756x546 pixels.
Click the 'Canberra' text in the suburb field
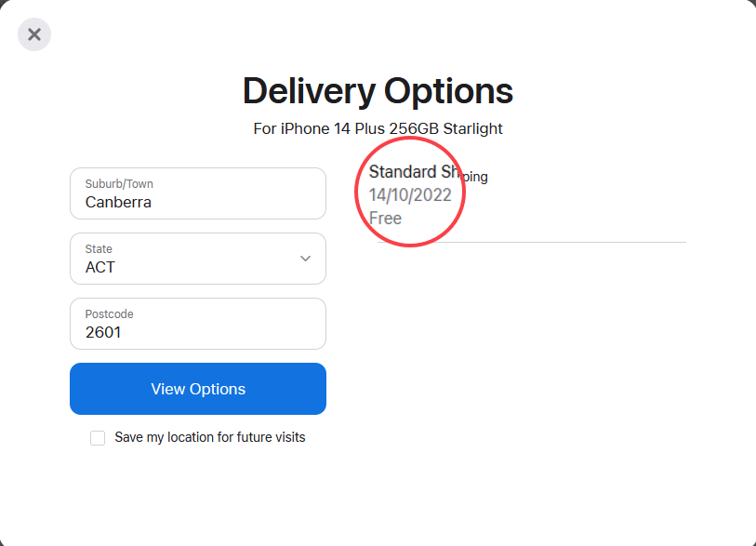[x=118, y=202]
